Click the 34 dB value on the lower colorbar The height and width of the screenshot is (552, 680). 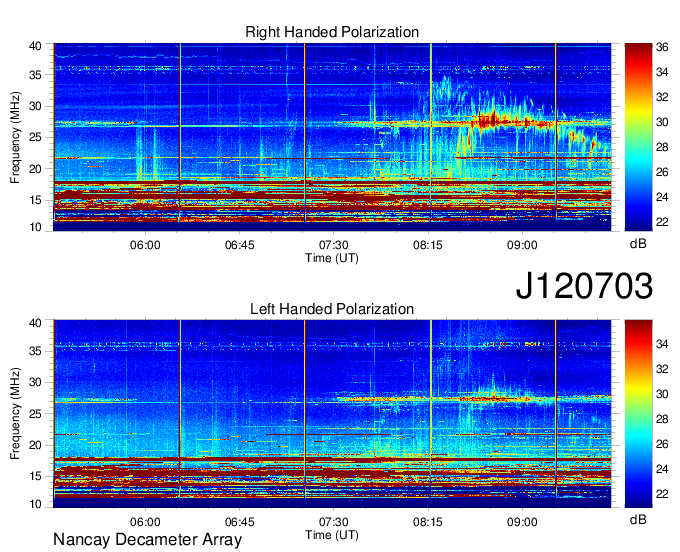(662, 344)
